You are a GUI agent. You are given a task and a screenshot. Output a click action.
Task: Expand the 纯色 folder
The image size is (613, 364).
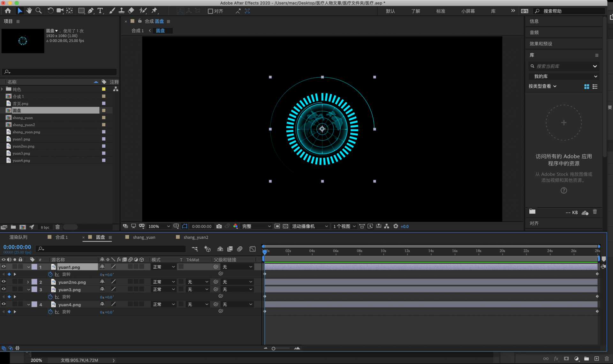tap(2, 89)
